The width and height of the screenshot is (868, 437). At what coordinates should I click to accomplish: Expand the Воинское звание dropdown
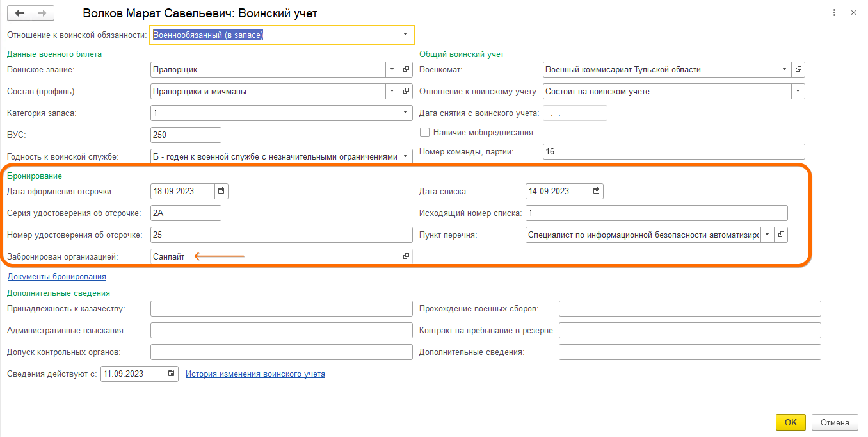(x=392, y=69)
